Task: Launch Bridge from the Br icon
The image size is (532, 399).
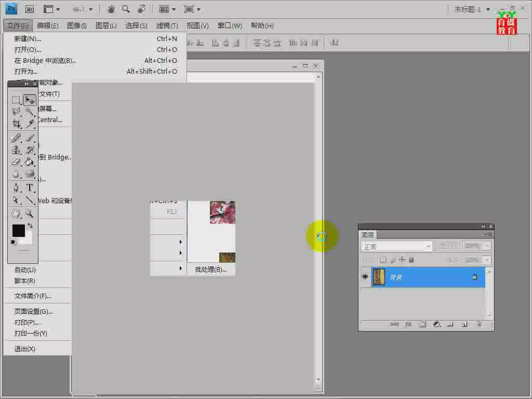Action: 30,9
